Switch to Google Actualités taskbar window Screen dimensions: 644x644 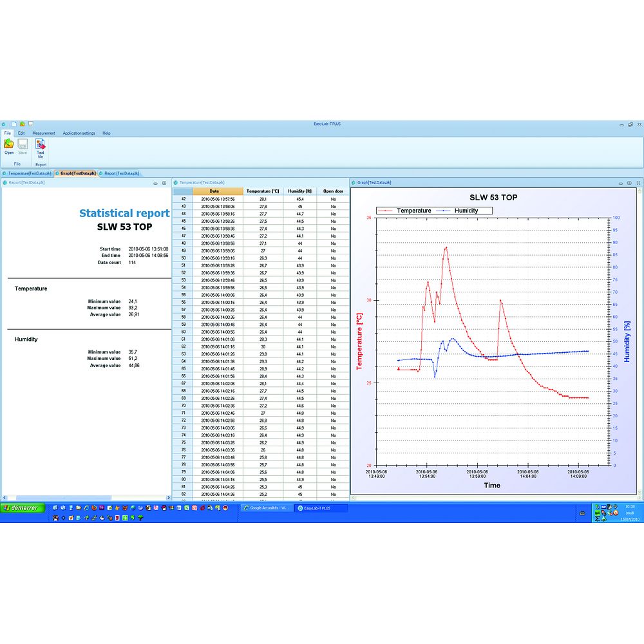pyautogui.click(x=267, y=508)
